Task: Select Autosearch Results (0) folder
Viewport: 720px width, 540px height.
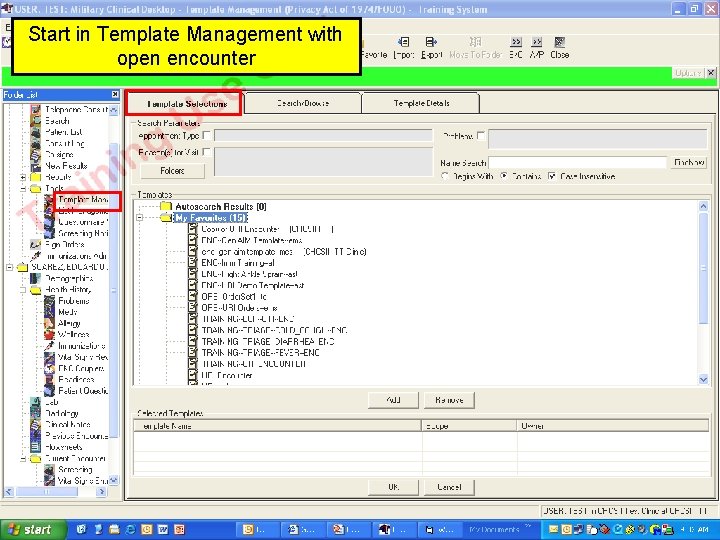Action: click(220, 207)
